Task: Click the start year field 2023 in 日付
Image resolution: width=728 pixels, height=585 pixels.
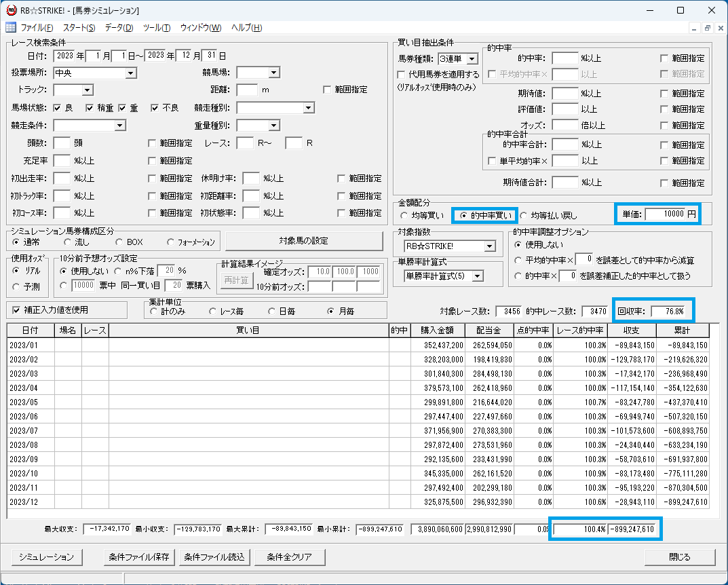Action: click(x=64, y=56)
